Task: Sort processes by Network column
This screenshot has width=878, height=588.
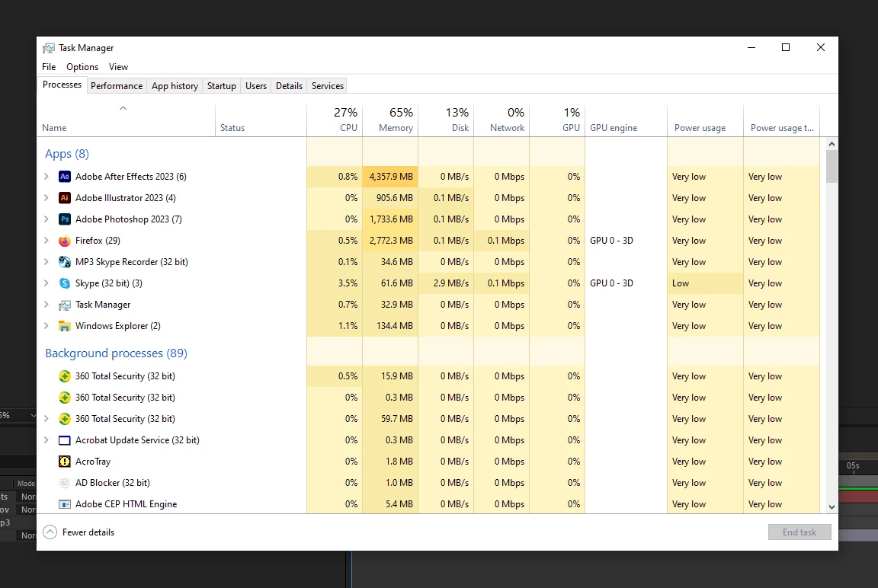Action: 501,121
